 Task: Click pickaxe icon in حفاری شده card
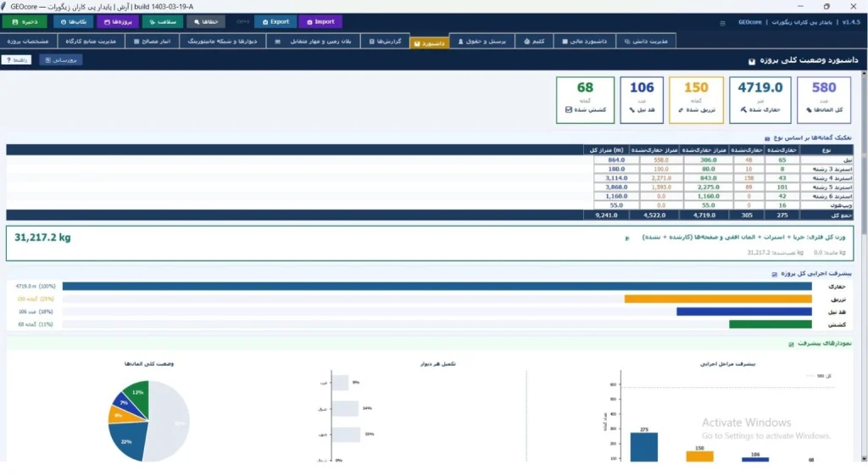tap(743, 109)
